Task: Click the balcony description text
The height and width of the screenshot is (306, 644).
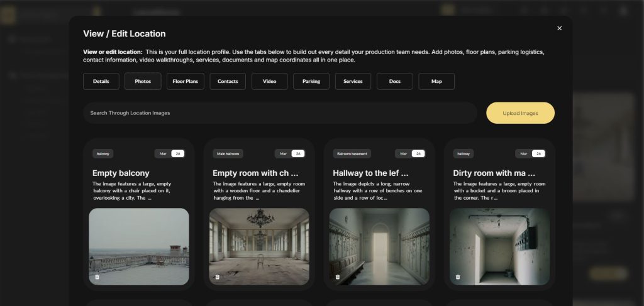Action: [x=132, y=191]
